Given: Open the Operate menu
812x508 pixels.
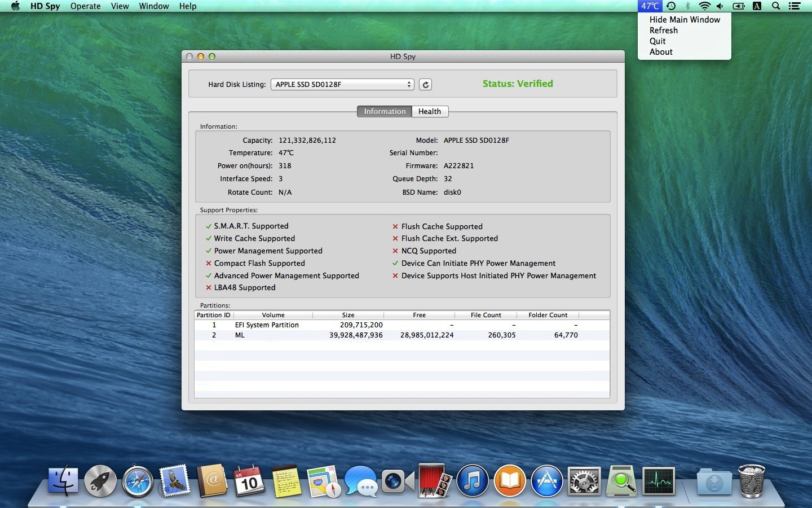Looking at the screenshot, I should pyautogui.click(x=86, y=6).
